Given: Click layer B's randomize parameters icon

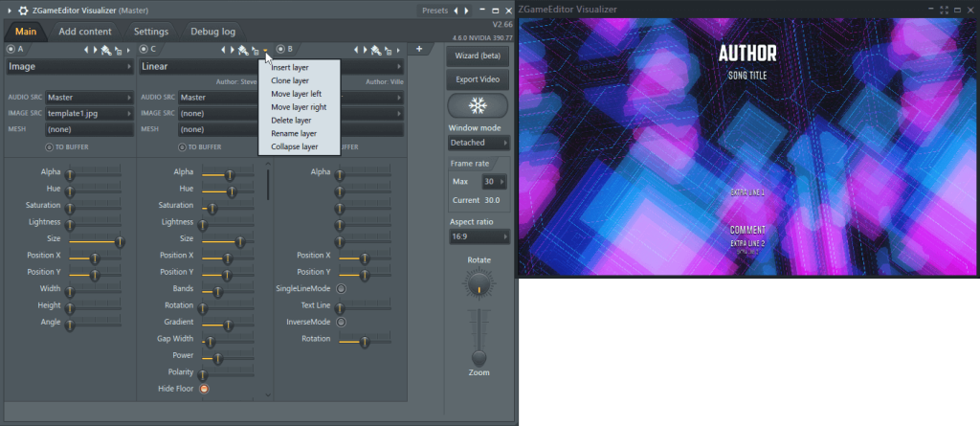Looking at the screenshot, I should point(376,49).
